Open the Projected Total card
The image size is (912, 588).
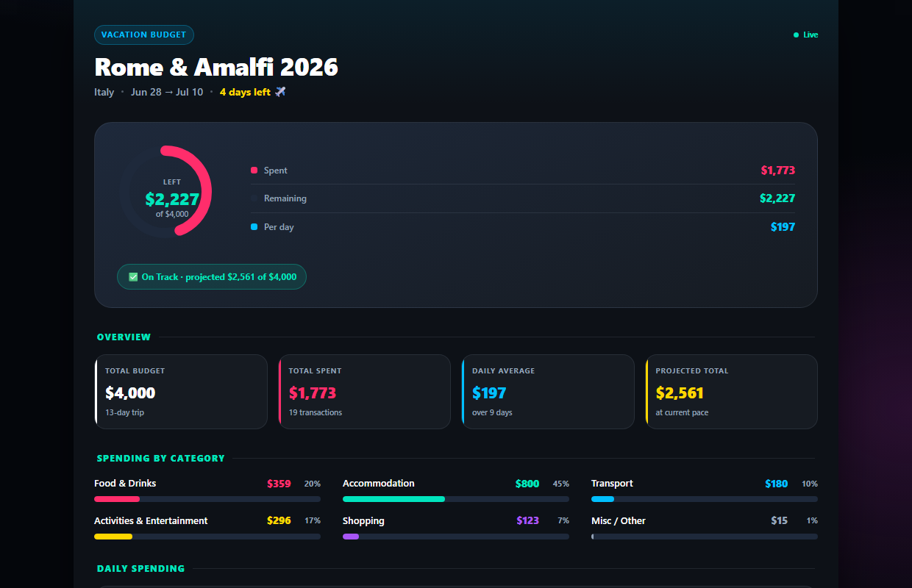pyautogui.click(x=732, y=392)
